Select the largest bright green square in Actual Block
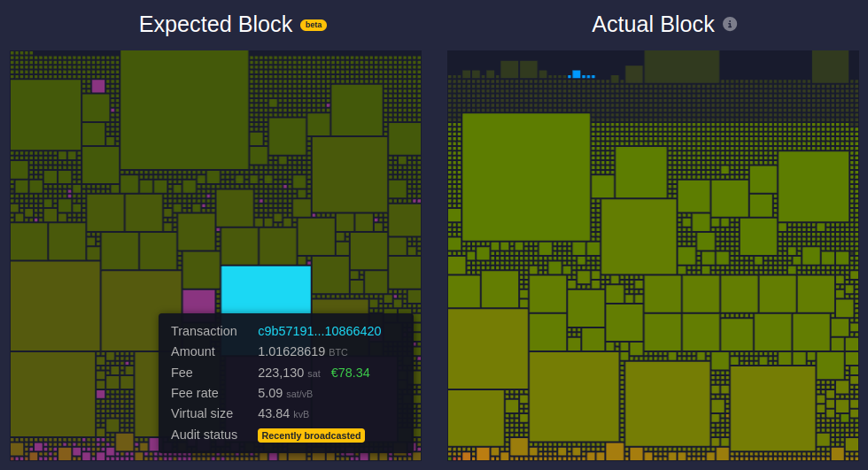The height and width of the screenshot is (470, 868). (x=526, y=176)
